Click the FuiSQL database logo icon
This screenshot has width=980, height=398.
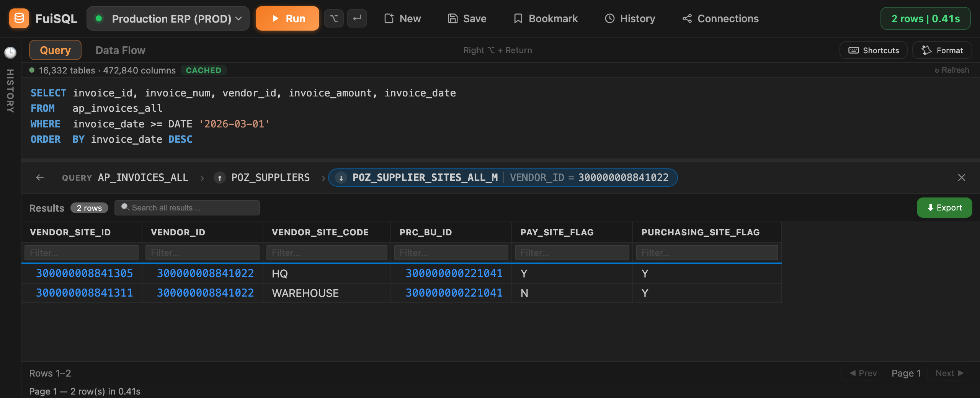point(19,18)
